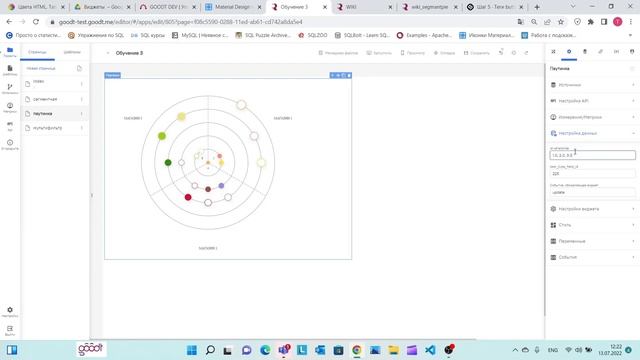Viewport: 640px width, 360px height.
Task: Click the back arrow beside Обучение 3
Action: tap(108, 53)
